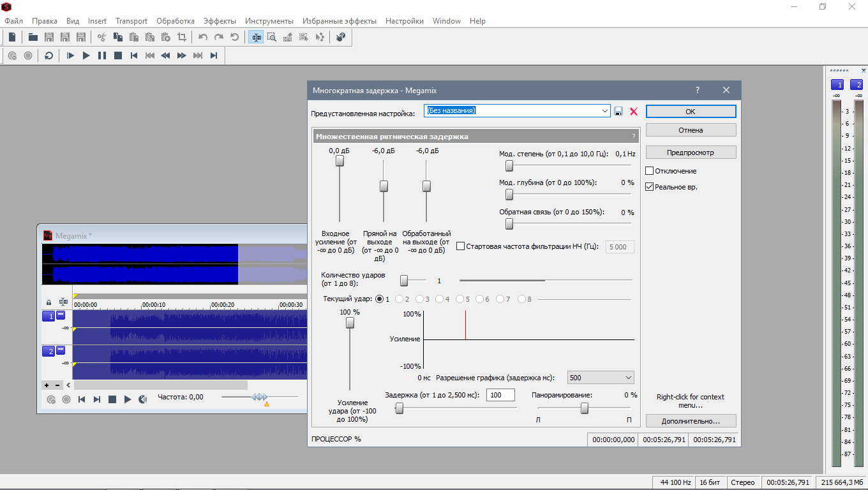Open the Правка menu
868x490 pixels.
point(45,21)
